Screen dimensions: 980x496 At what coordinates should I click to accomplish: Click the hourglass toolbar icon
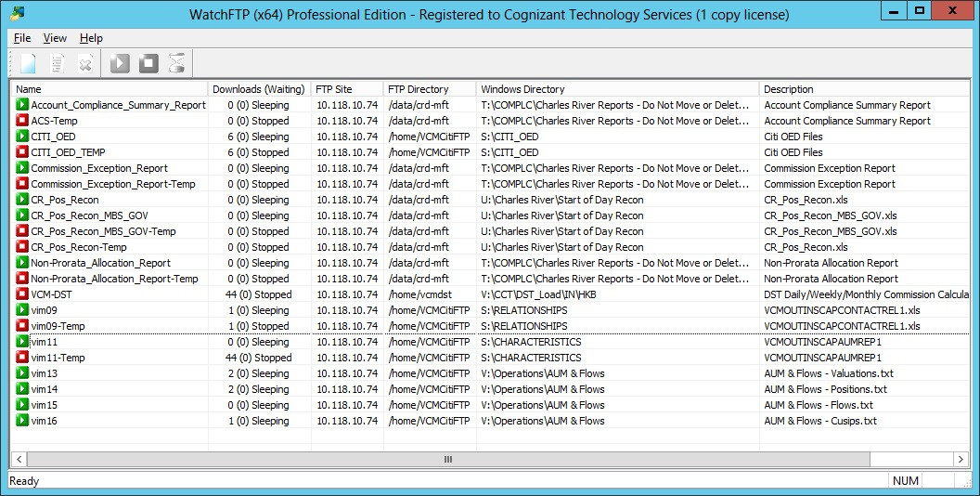point(177,63)
